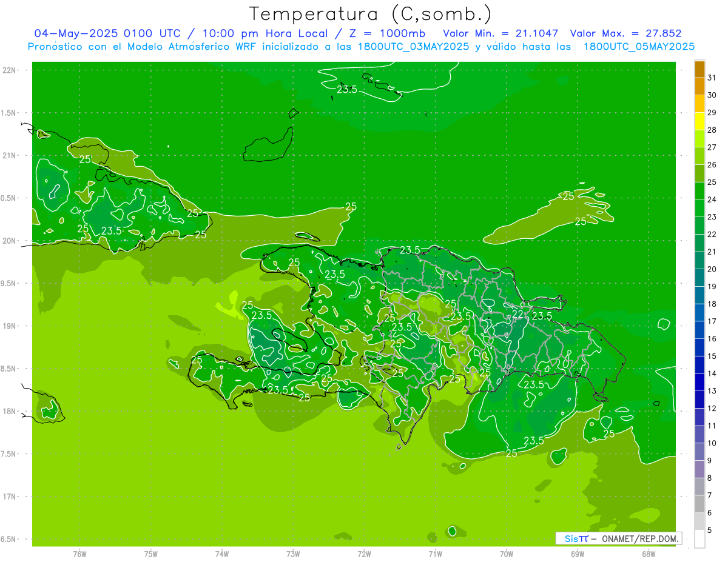Click the '73W' longitude axis label
Image resolution: width=728 pixels, height=562 pixels.
(293, 554)
